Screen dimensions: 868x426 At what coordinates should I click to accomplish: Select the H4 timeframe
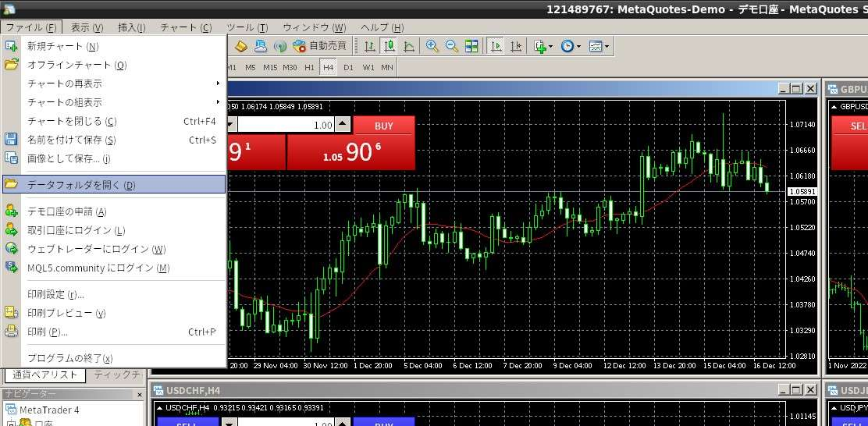point(329,68)
